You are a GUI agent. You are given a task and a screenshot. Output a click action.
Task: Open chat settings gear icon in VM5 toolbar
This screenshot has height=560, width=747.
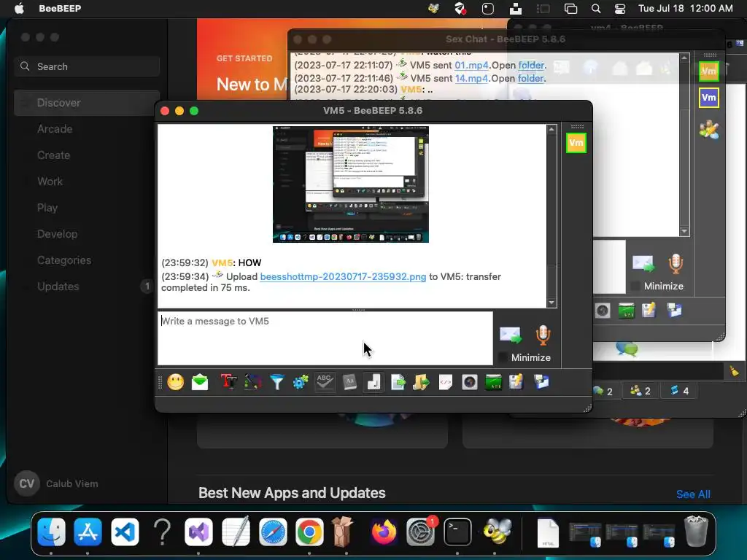pos(301,382)
